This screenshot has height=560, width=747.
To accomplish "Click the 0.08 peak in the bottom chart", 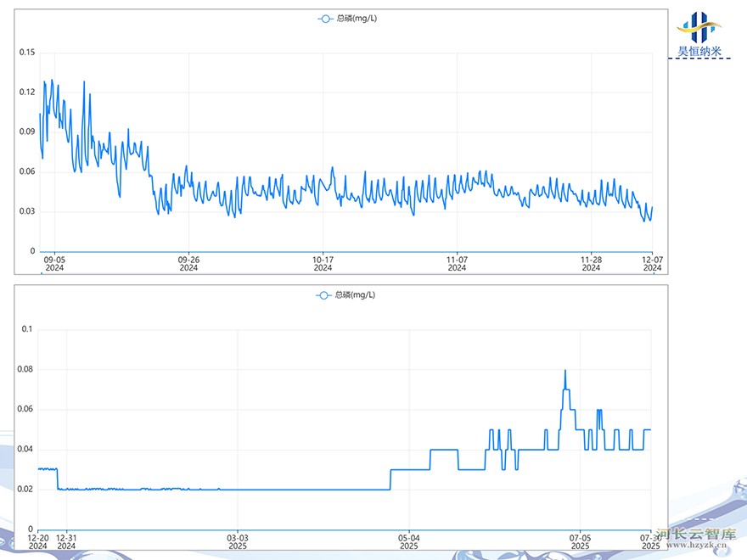I will tap(565, 371).
